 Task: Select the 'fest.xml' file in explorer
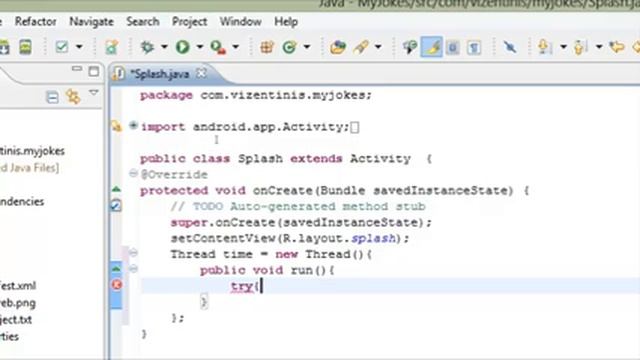click(18, 286)
